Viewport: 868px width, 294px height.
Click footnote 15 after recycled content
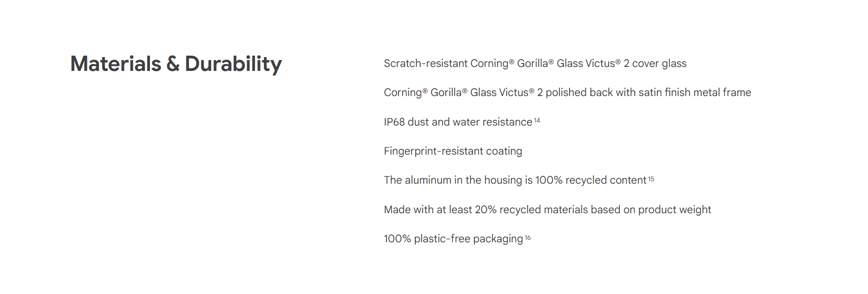coord(651,179)
